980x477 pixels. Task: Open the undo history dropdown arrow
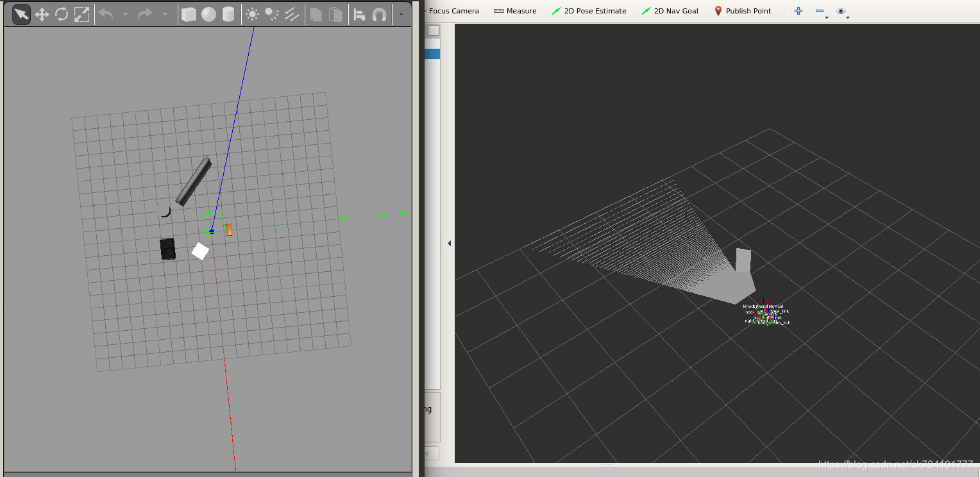pos(125,14)
